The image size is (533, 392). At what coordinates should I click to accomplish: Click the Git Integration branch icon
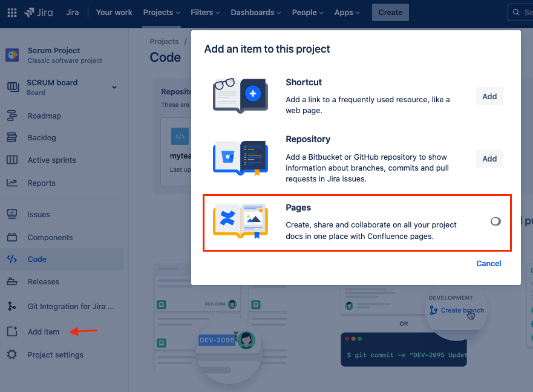tap(12, 306)
